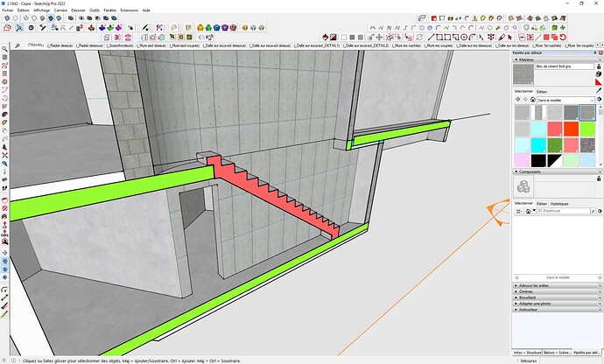604x364 pixels.
Task: Switch to Édition tab in Matières
Action: (542, 92)
